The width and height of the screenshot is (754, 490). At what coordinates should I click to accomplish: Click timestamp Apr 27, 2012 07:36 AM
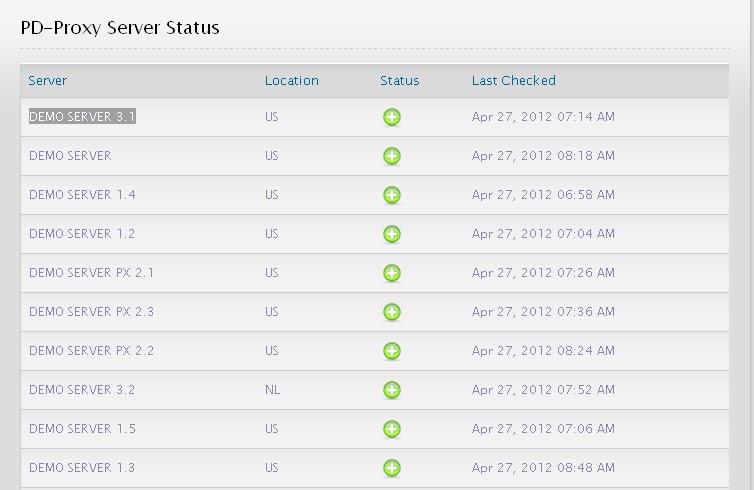click(543, 312)
